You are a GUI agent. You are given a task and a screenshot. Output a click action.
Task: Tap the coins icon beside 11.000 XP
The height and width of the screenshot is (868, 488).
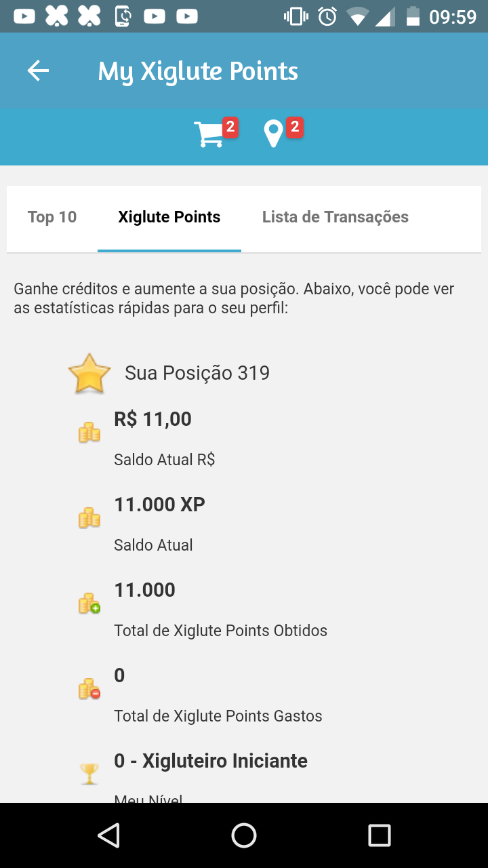pyautogui.click(x=89, y=518)
